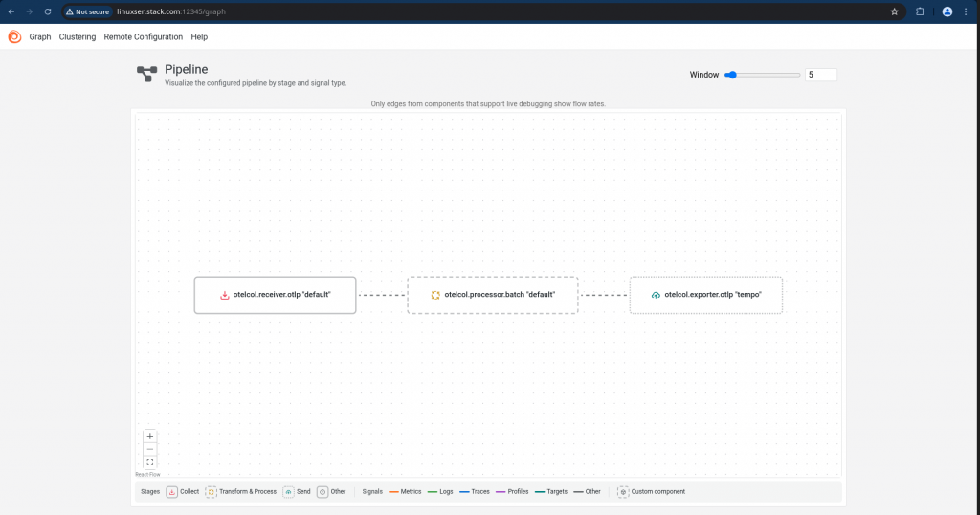Zoom in with the plus control

150,436
